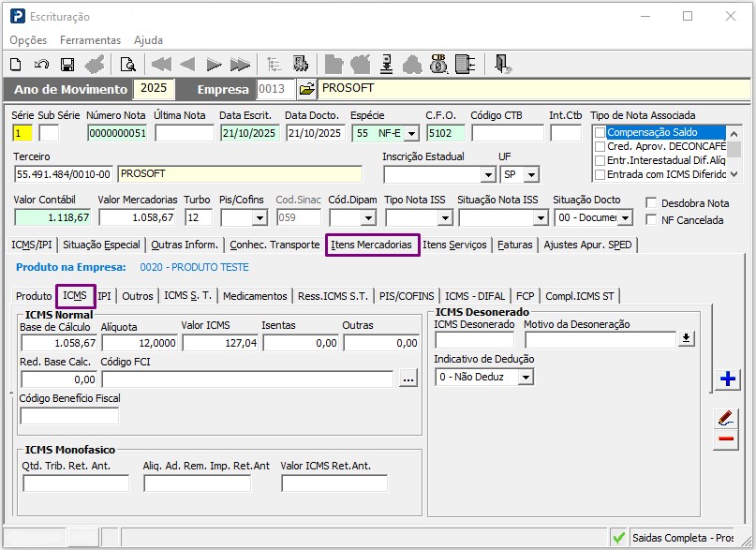
Task: Expand the Espécie dropdown
Action: point(410,133)
